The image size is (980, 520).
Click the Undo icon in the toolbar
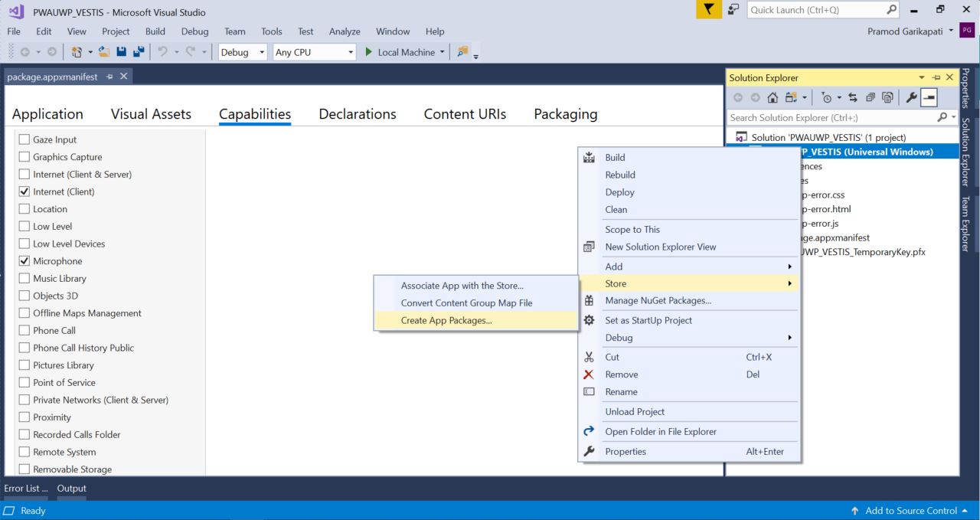coord(161,51)
